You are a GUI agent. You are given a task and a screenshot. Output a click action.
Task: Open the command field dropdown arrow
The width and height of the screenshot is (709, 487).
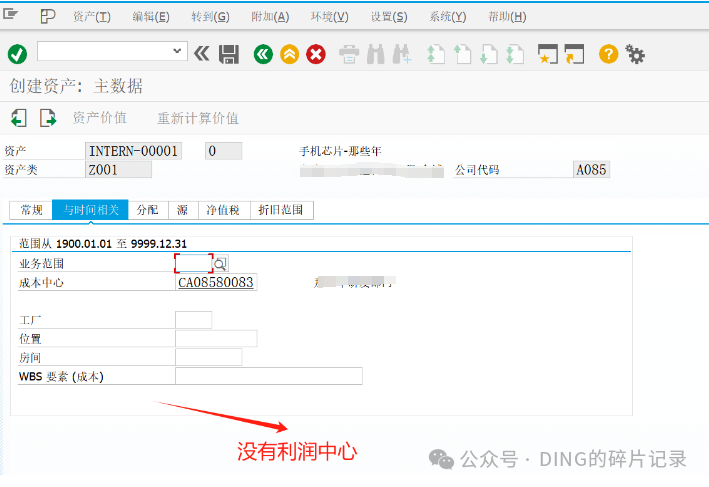point(177,51)
